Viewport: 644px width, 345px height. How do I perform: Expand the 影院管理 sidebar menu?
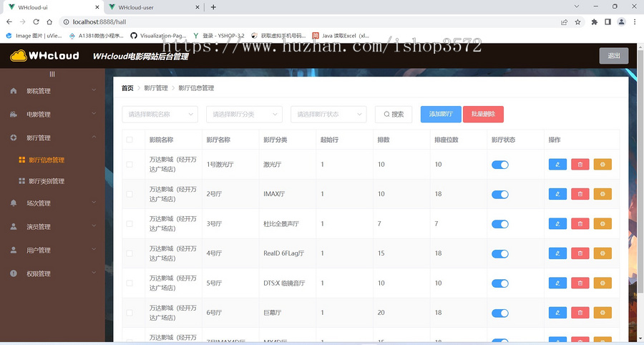(52, 91)
